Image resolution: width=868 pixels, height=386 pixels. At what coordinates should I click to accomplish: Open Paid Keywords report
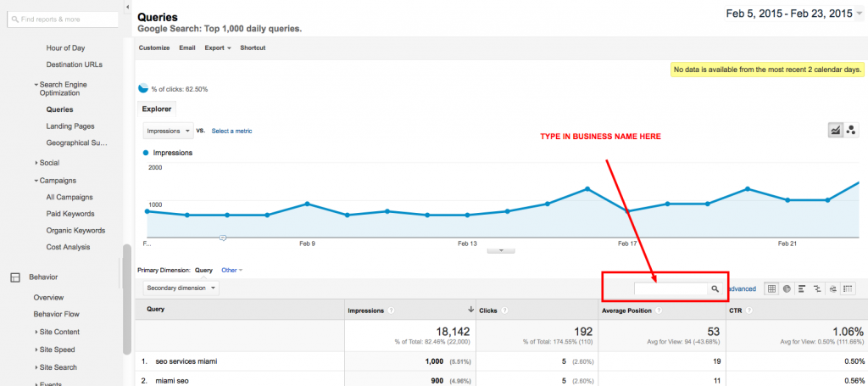(x=70, y=214)
